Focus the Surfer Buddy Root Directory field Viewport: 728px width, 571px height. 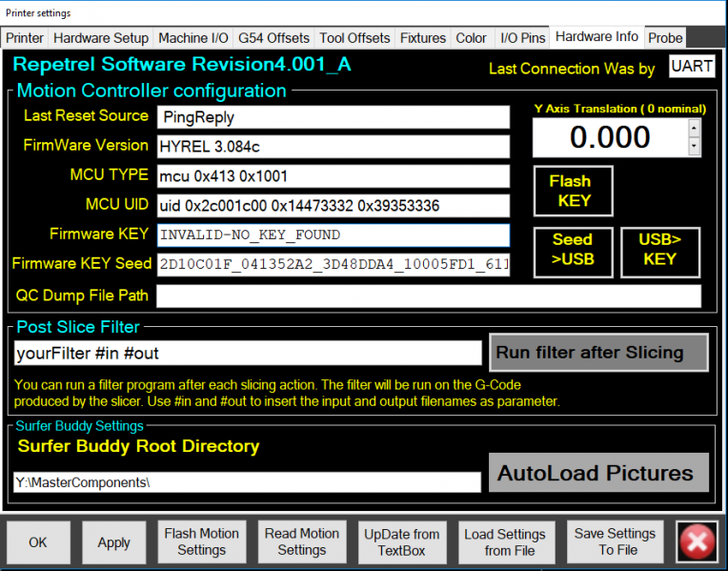tap(248, 482)
